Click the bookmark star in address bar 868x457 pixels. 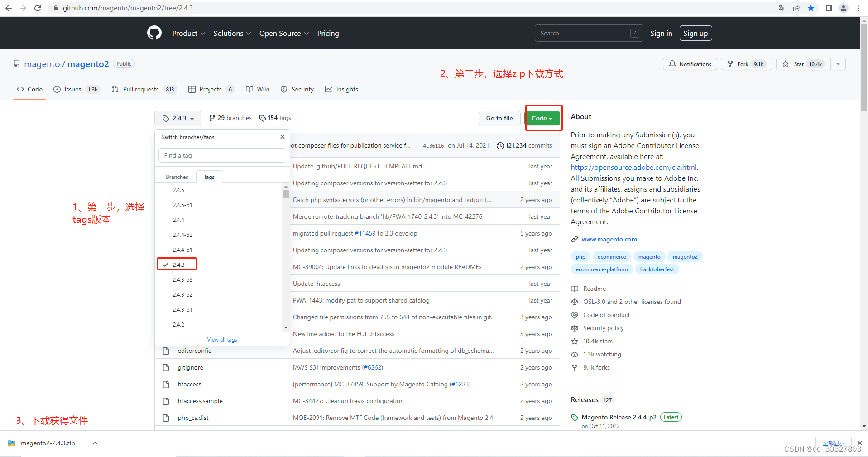(x=811, y=8)
